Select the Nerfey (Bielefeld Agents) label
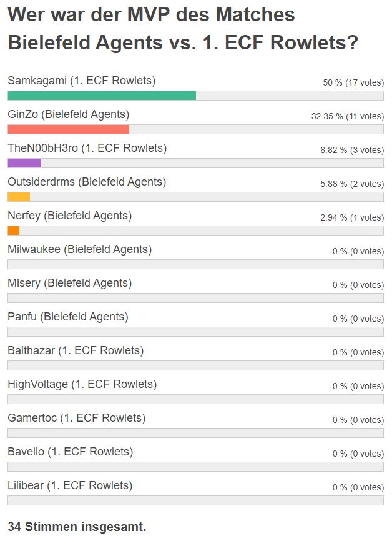Image resolution: width=392 pixels, height=536 pixels. coord(70,216)
